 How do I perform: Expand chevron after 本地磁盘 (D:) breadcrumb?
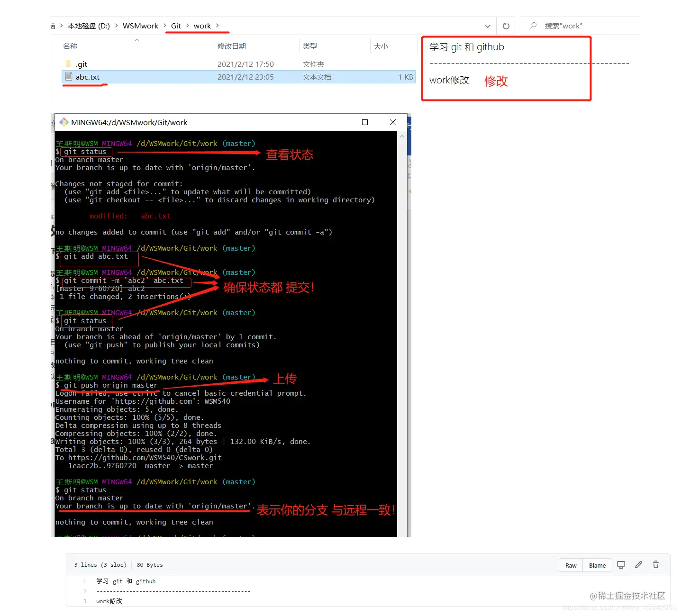(117, 26)
